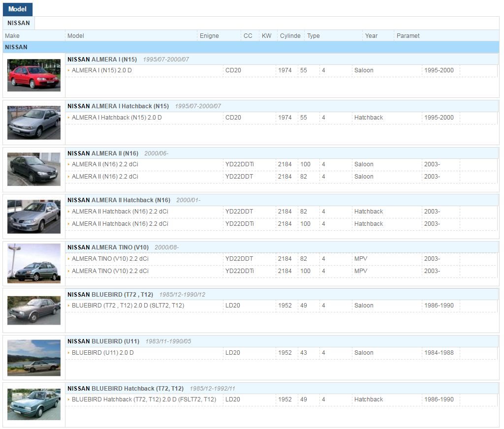The image size is (504, 429).
Task: Click the 1995/07-2000/07 date beside ALMERA I (N15)
Action: point(166,60)
